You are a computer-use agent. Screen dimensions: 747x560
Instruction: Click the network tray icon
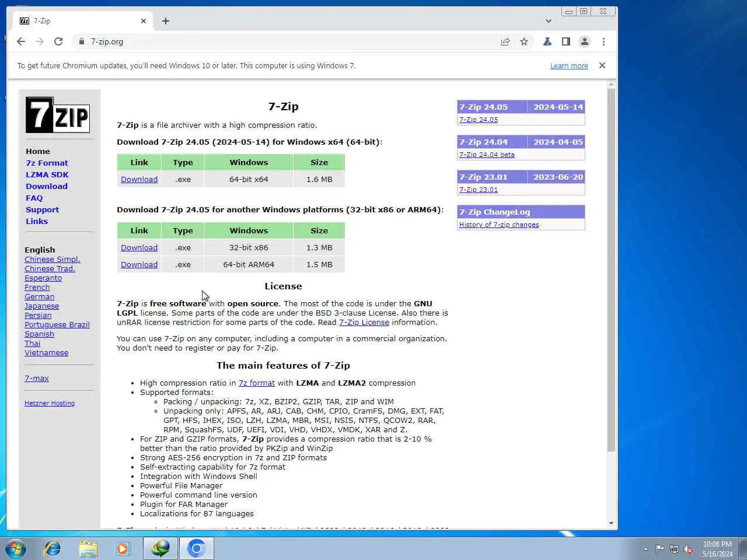[674, 549]
